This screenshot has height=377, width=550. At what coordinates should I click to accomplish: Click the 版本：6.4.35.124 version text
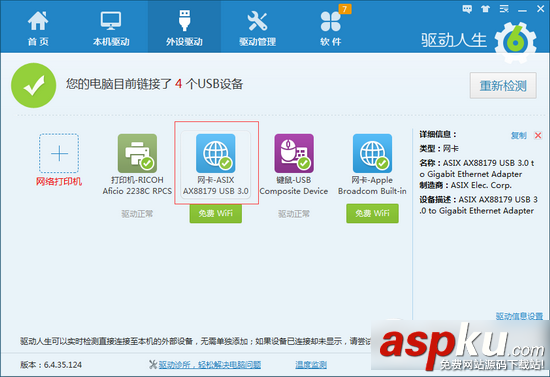[51, 365]
